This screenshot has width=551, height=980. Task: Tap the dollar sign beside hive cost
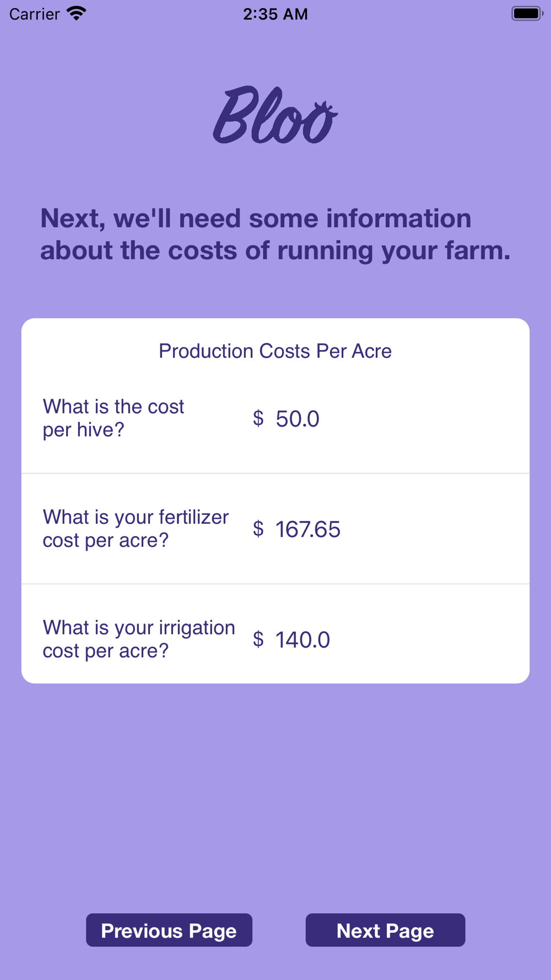[258, 418]
